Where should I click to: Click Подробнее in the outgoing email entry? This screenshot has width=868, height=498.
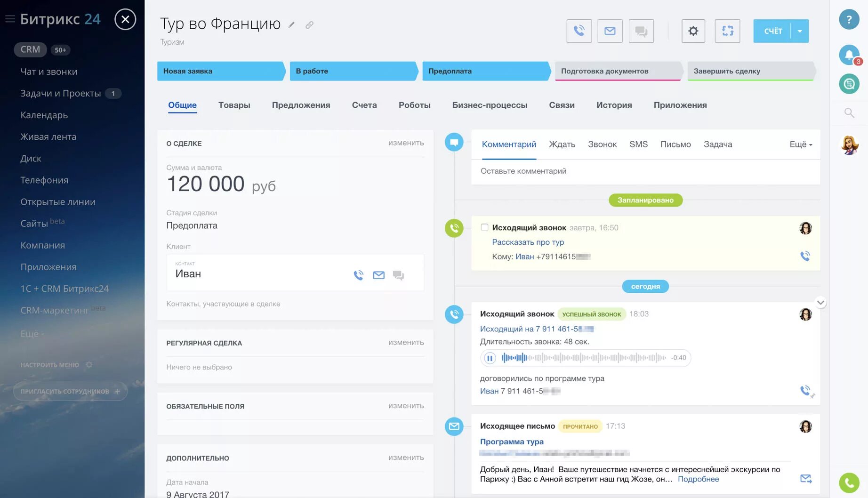699,479
